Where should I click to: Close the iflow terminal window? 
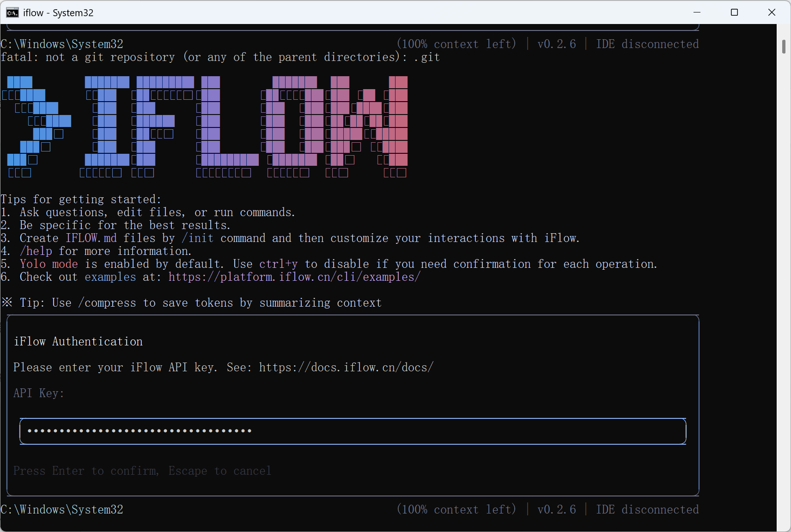coord(772,12)
